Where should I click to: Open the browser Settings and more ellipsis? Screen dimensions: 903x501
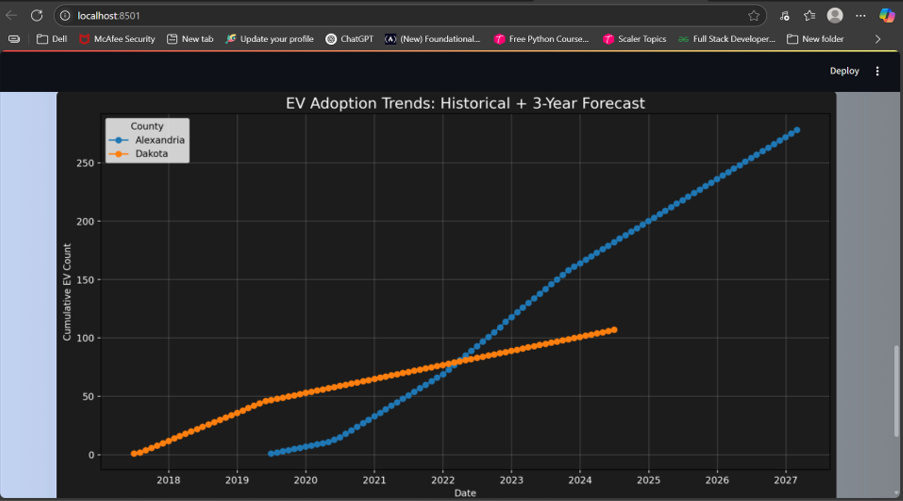click(x=860, y=15)
